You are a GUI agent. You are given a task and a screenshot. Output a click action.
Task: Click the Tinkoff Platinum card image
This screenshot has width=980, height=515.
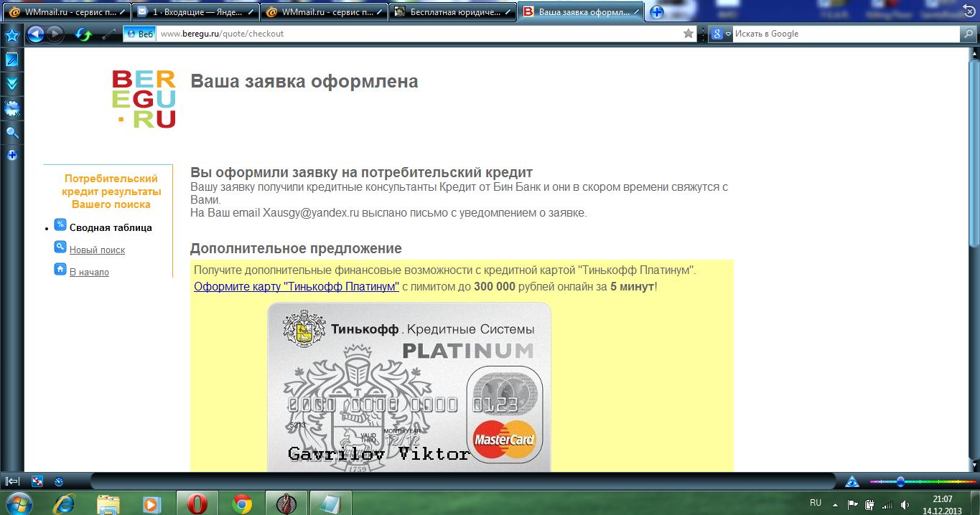click(x=409, y=387)
